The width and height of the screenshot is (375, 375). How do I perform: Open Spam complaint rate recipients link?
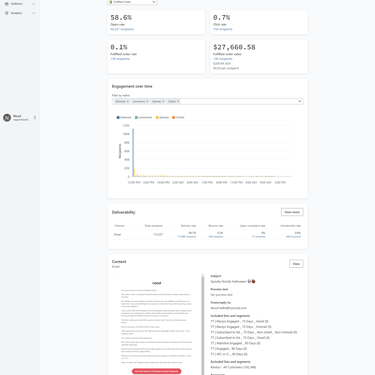click(x=258, y=237)
